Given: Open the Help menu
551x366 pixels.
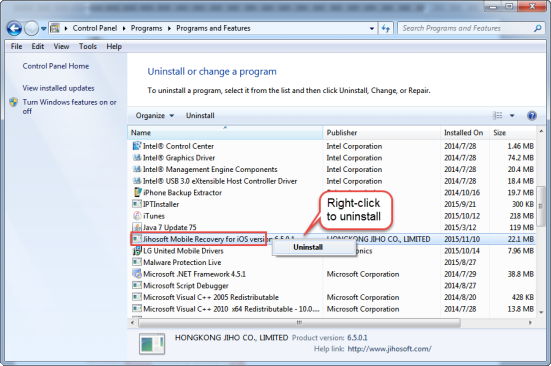Looking at the screenshot, I should click(114, 46).
